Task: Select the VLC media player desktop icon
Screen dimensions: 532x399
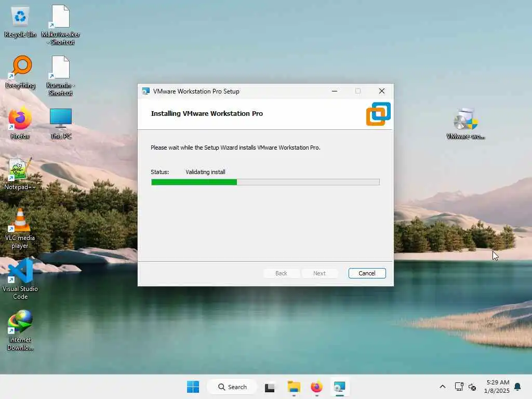Action: [x=20, y=229]
